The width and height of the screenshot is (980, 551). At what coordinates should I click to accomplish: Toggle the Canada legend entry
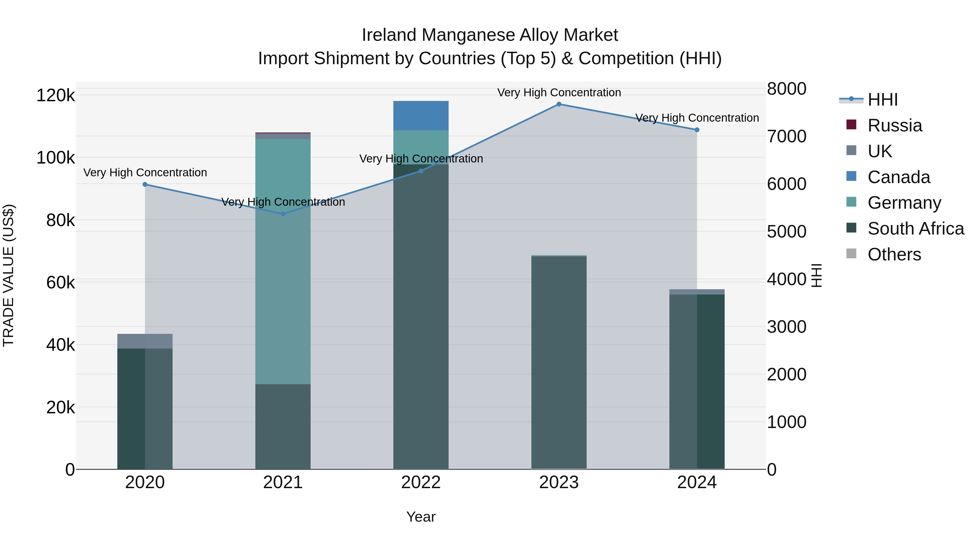[888, 177]
